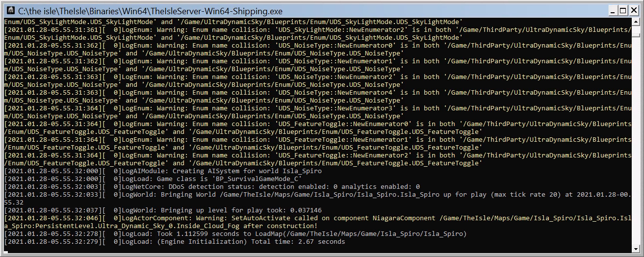Click the scrollbar down arrow
This screenshot has height=257, width=644.
coord(636,249)
